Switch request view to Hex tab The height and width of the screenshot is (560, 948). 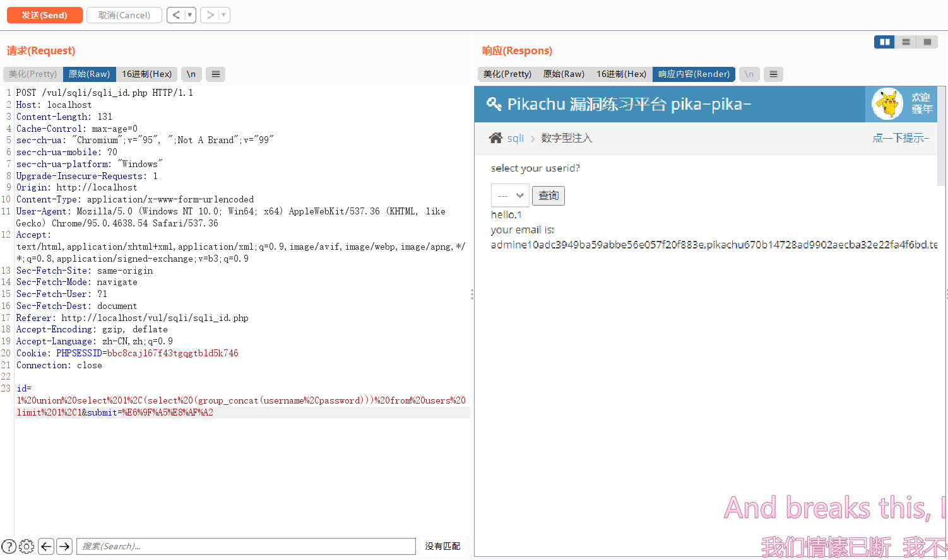pos(146,74)
